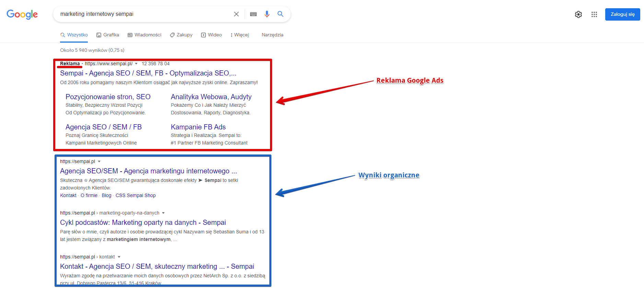This screenshot has height=288, width=644.
Task: Click in the search input field
Action: (144, 14)
